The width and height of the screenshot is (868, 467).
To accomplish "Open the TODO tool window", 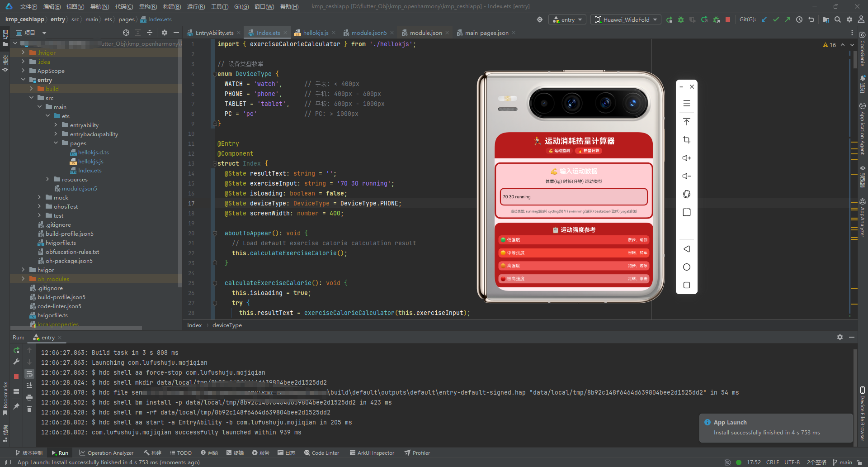I will [181, 453].
